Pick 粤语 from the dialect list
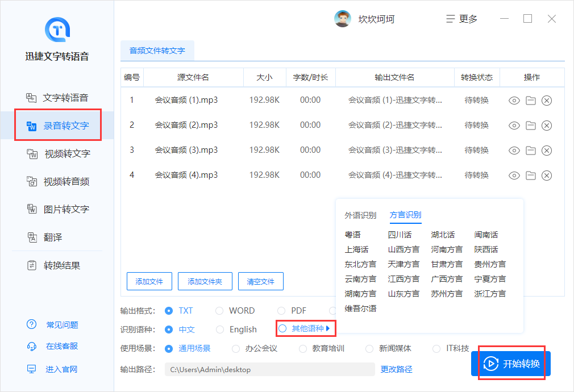Screen dimensions: 574x392 [352, 235]
